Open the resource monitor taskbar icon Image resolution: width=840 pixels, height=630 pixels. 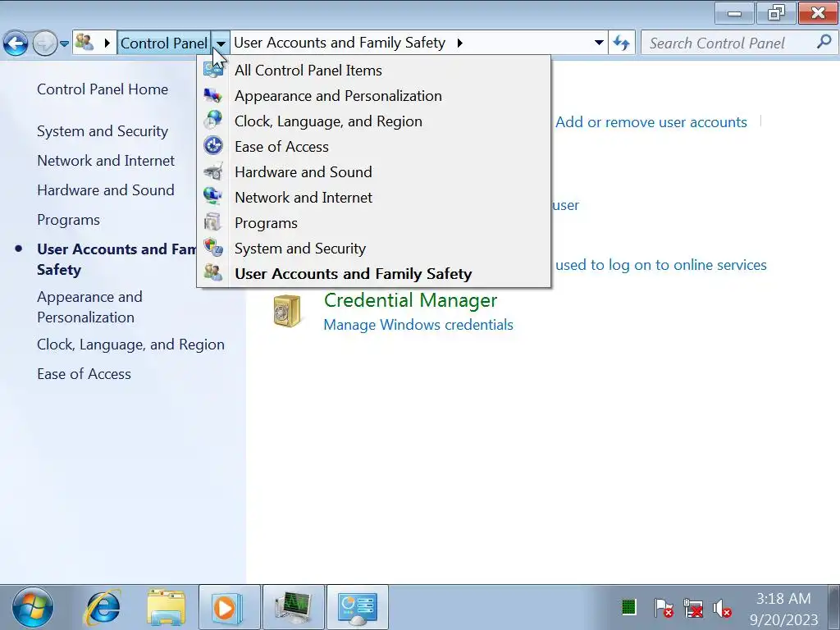point(293,608)
